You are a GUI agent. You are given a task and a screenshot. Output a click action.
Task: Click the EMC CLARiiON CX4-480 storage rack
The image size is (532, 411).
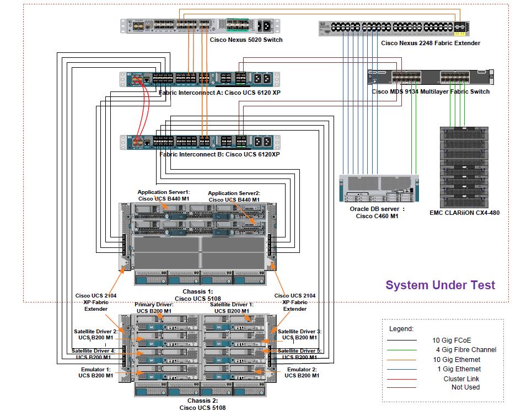(464, 166)
